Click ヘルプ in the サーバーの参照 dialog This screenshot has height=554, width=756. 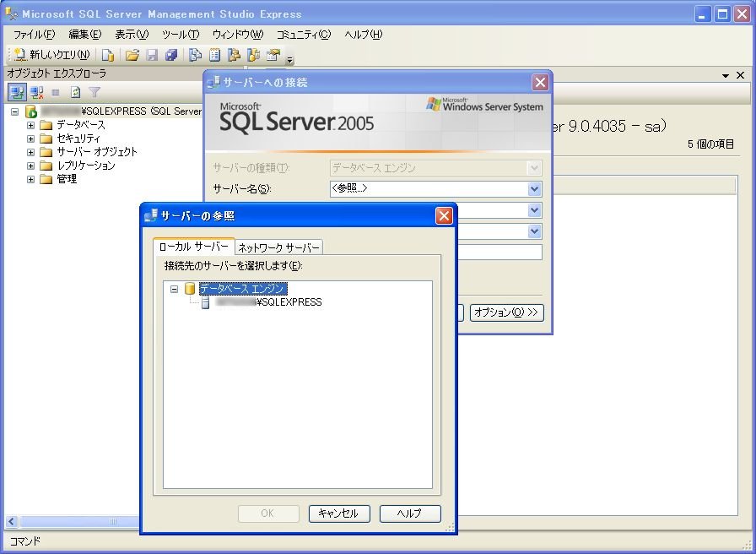tap(410, 513)
